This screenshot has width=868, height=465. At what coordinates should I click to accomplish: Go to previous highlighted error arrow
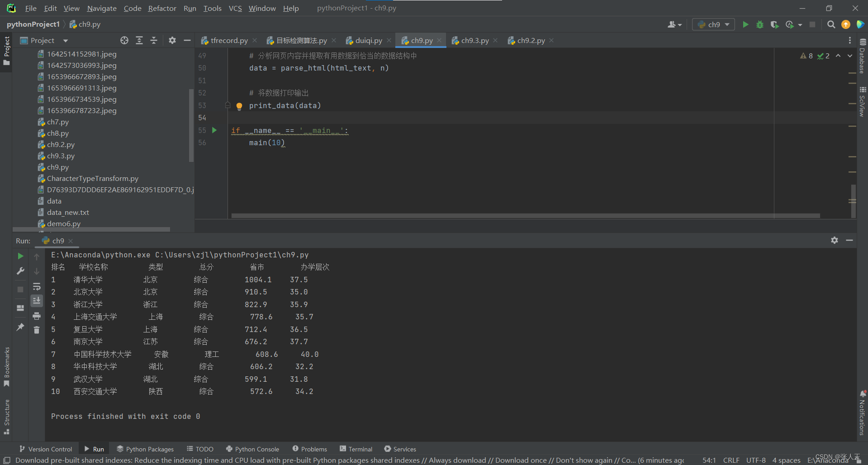tap(838, 56)
